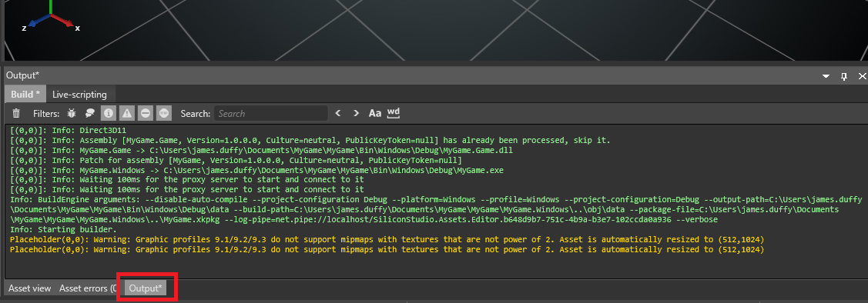The image size is (868, 303).
Task: Click the 'Patch for assembly [MyGame' log line
Action: point(236,161)
